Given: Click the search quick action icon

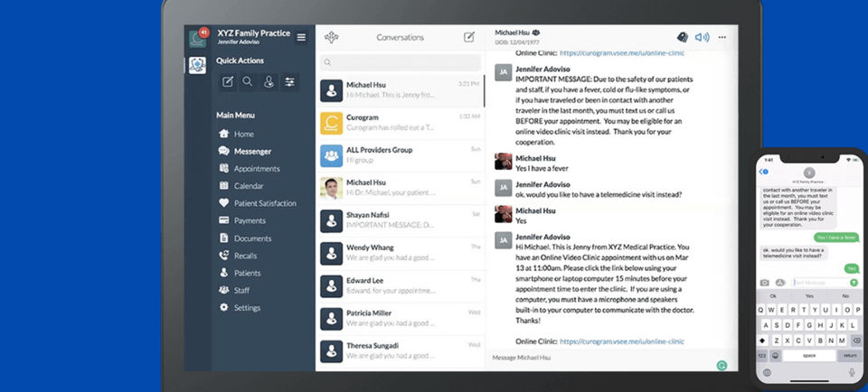Looking at the screenshot, I should [248, 82].
